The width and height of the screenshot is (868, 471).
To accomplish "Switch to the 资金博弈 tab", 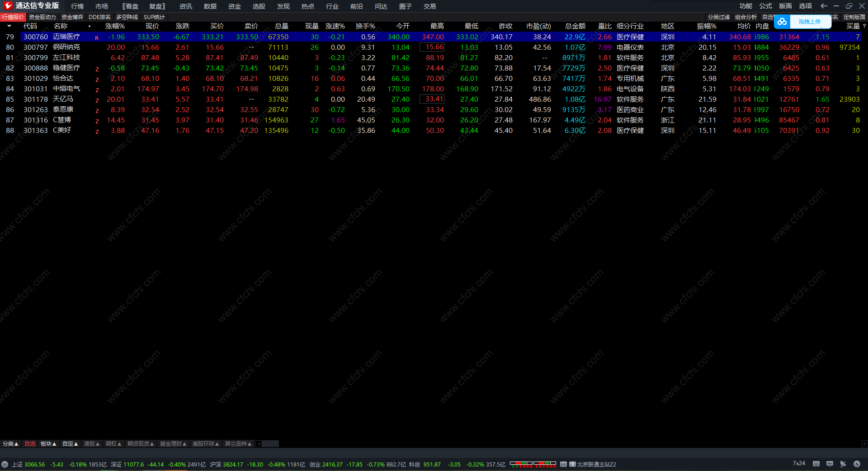I will (x=72, y=17).
